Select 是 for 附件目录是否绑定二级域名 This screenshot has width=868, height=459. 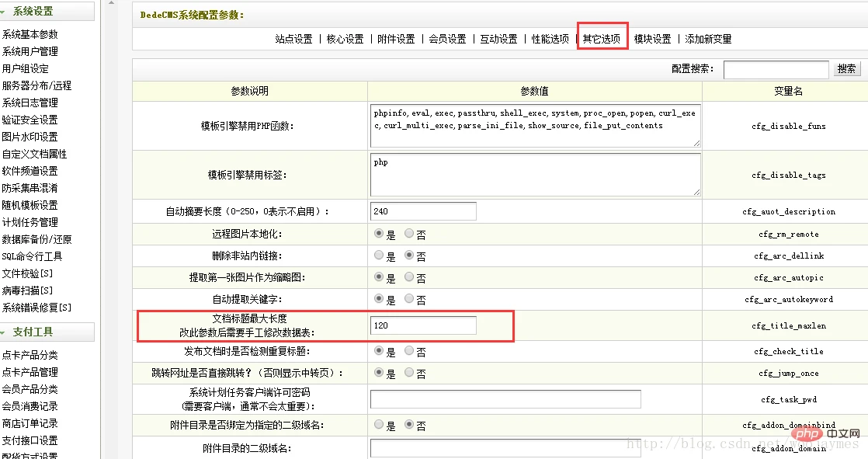379,425
